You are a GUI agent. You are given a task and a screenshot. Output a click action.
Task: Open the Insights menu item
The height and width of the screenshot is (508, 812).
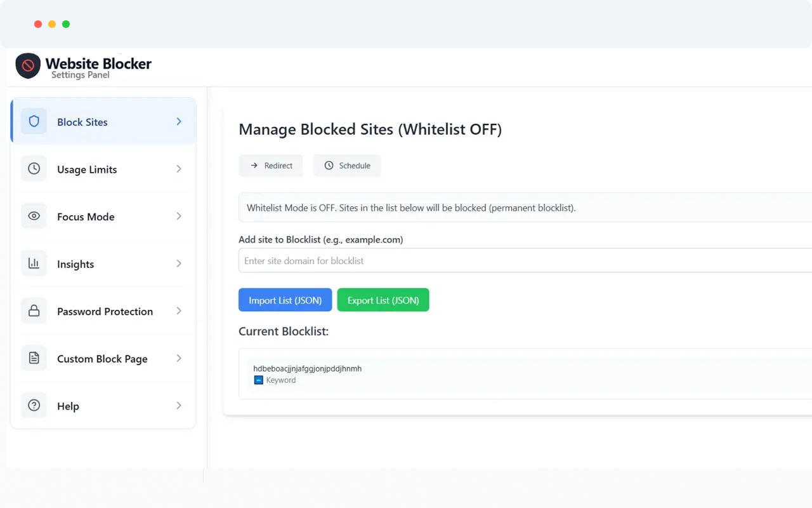[75, 264]
